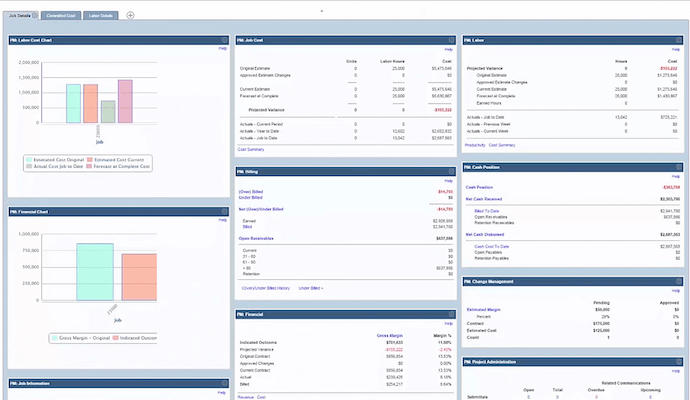This screenshot has width=690, height=400.
Task: Open Cost Summary link in PM Labor
Action: tap(502, 145)
